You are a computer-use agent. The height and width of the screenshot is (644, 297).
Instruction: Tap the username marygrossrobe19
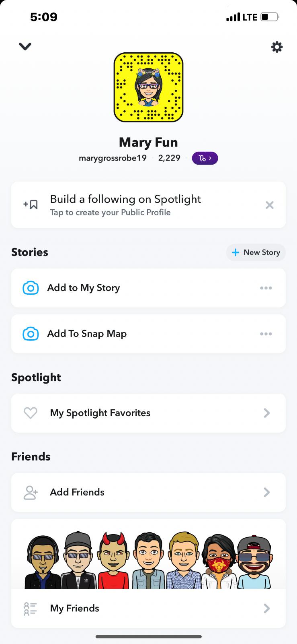coord(113,158)
